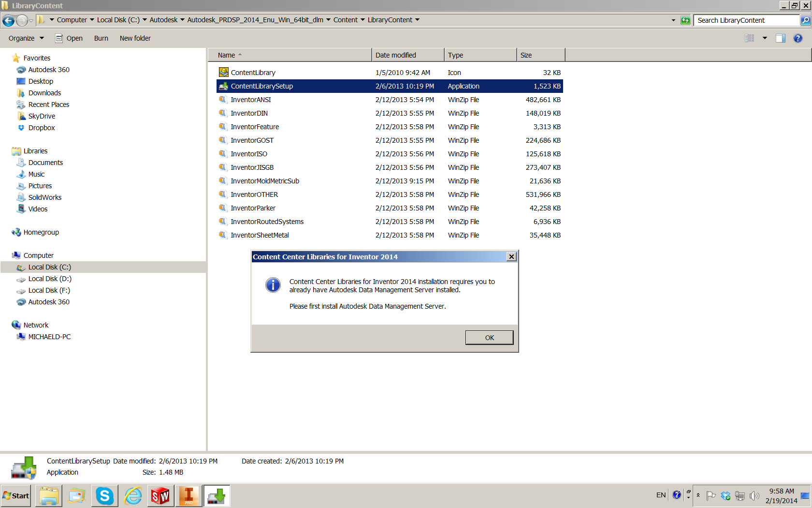Open Explorer help

(x=798, y=38)
